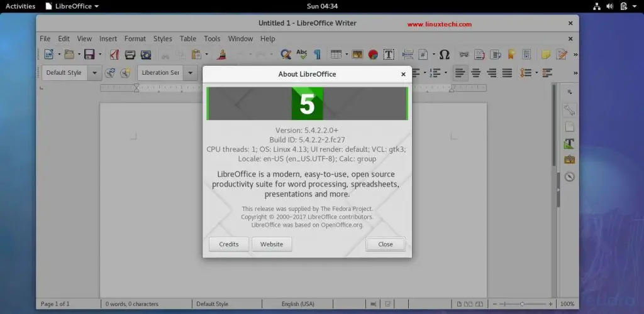Screen dimensions: 644x314
Task: Export the document as PDF
Action: [x=114, y=54]
